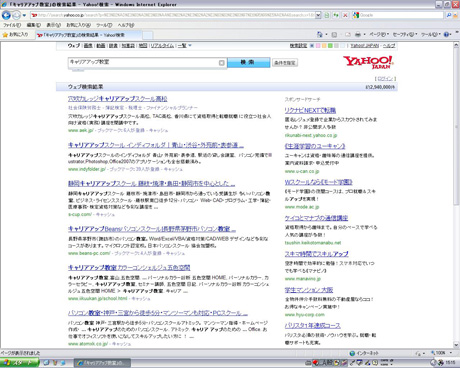Click the 条件を指定 button
This screenshot has width=460, height=368.
pyautogui.click(x=285, y=63)
